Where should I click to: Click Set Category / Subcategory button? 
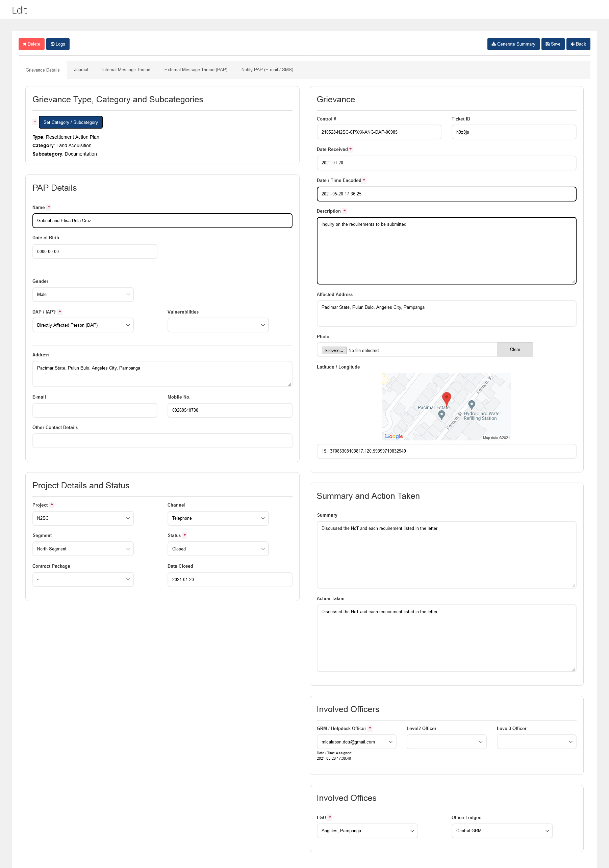click(x=71, y=122)
